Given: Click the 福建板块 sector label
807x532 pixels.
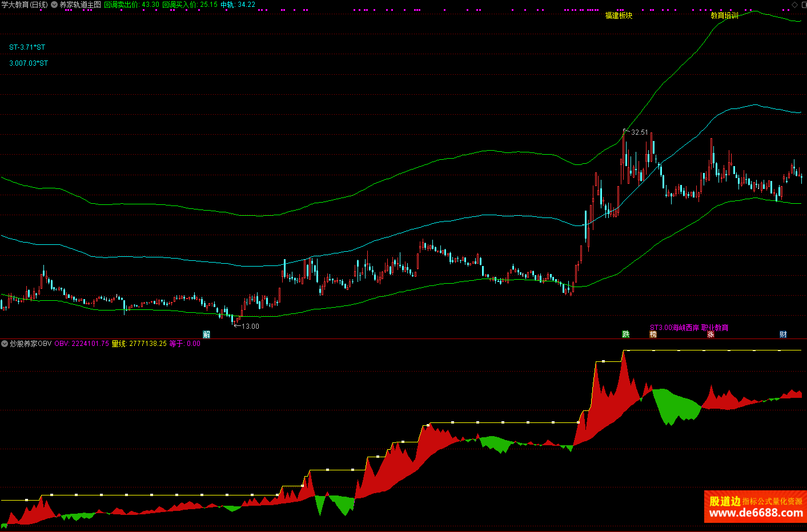Looking at the screenshot, I should click(x=619, y=15).
